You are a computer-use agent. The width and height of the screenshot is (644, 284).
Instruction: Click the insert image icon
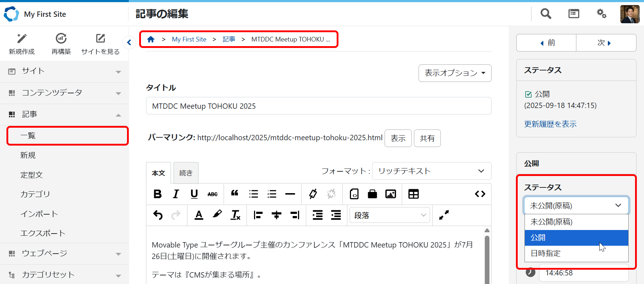390,194
